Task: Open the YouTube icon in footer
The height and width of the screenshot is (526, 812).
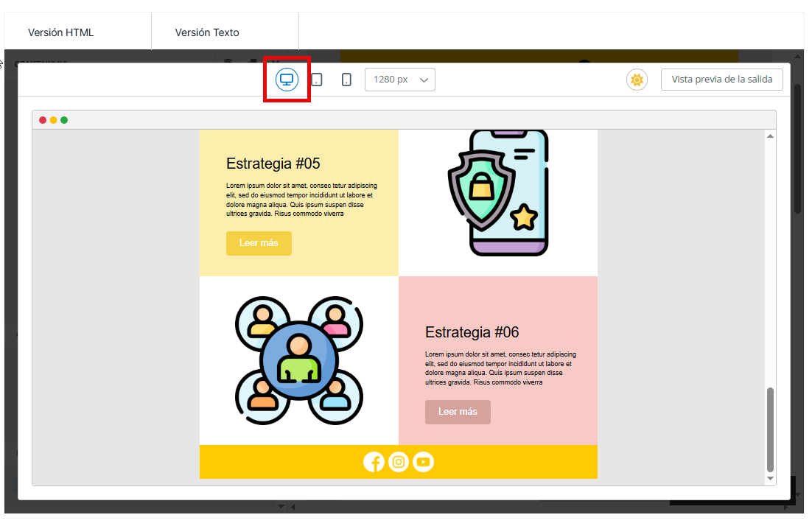Action: (423, 462)
